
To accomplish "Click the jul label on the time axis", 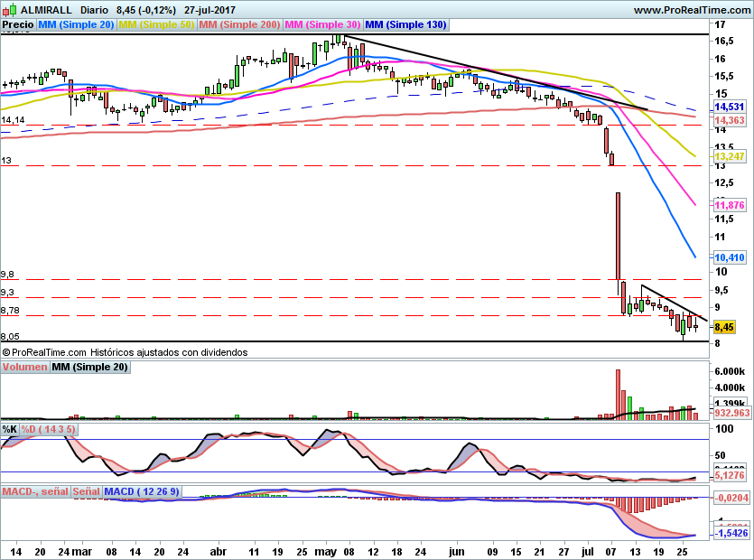I will (588, 551).
